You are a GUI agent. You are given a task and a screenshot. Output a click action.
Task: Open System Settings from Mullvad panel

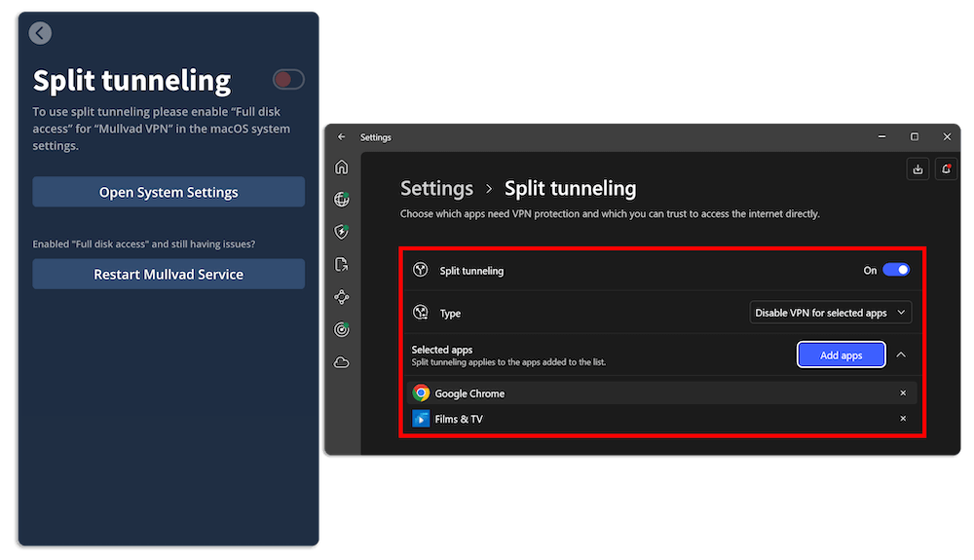pos(169,192)
